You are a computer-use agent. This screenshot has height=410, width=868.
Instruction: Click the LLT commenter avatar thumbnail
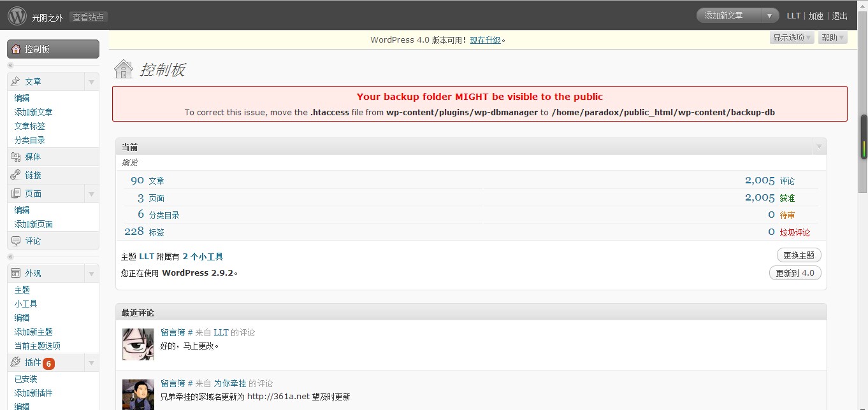pos(138,344)
